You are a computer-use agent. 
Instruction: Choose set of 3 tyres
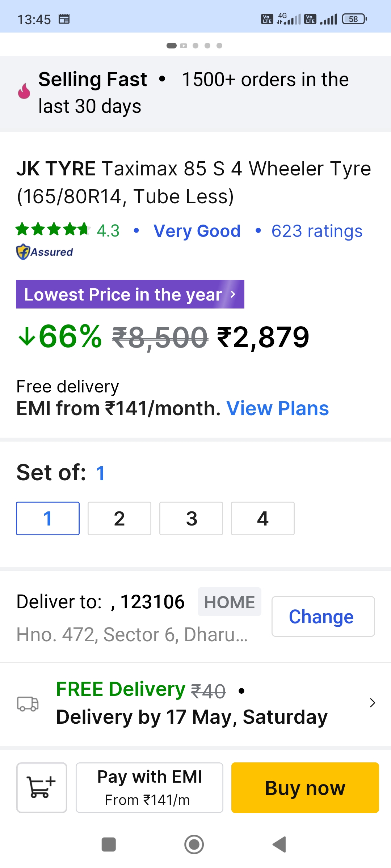tap(191, 518)
